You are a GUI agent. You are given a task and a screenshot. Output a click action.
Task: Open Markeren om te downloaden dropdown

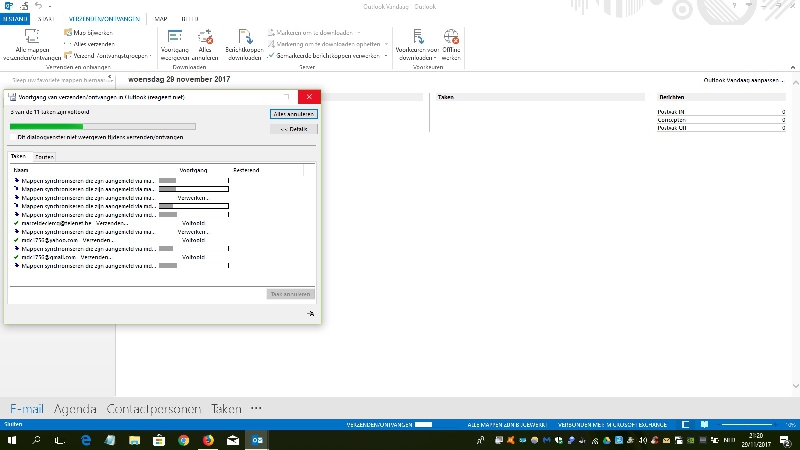[314, 33]
